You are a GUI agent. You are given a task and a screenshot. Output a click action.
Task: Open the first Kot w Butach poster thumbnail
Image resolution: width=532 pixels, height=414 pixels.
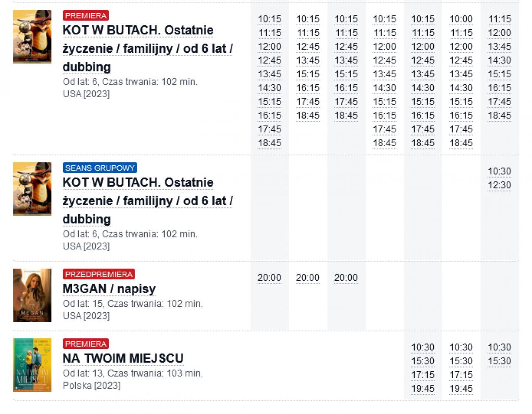(x=32, y=37)
